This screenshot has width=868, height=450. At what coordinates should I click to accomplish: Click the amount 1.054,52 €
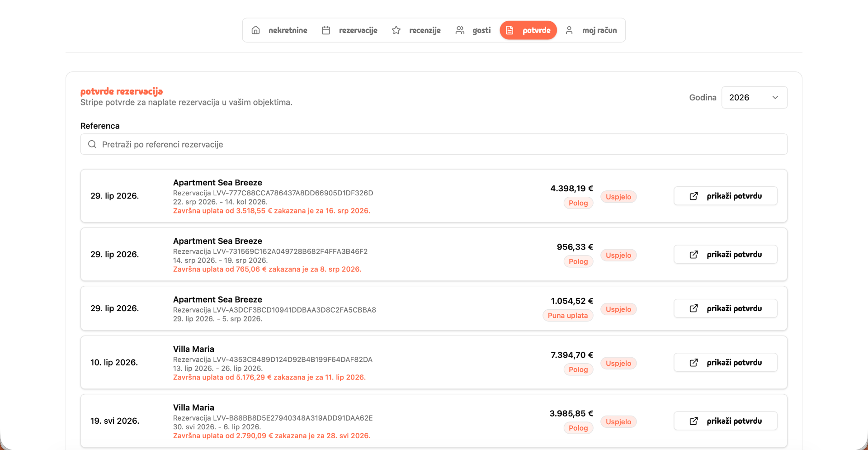click(572, 301)
